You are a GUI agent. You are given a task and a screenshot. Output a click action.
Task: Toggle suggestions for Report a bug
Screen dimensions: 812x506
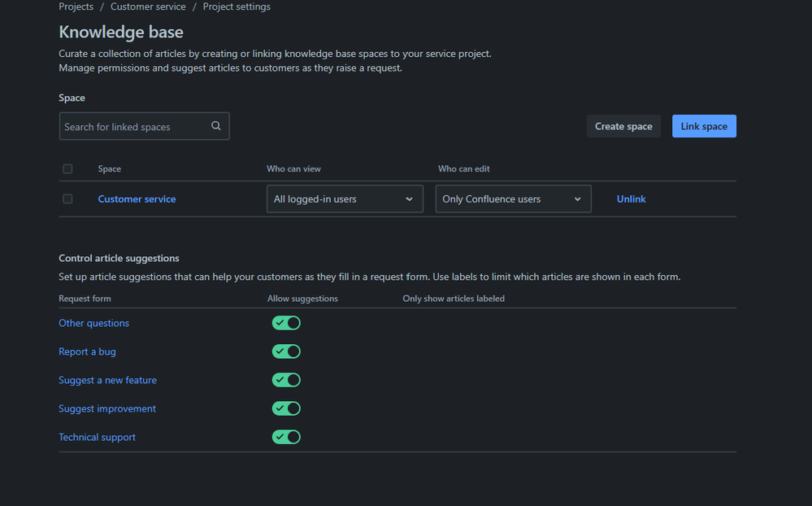point(286,351)
